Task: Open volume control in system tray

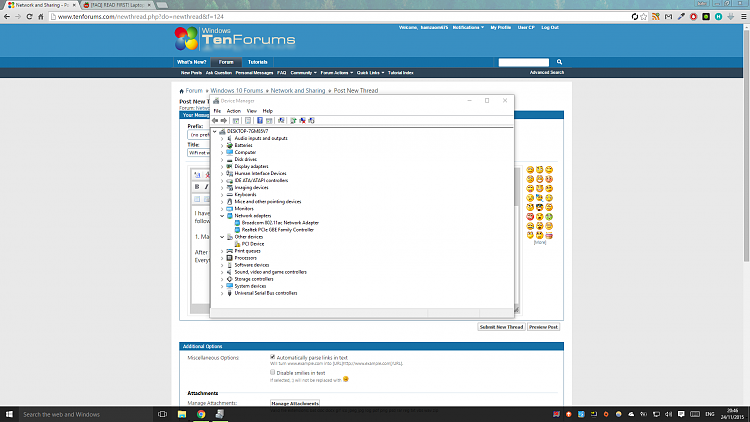Action: click(668, 414)
